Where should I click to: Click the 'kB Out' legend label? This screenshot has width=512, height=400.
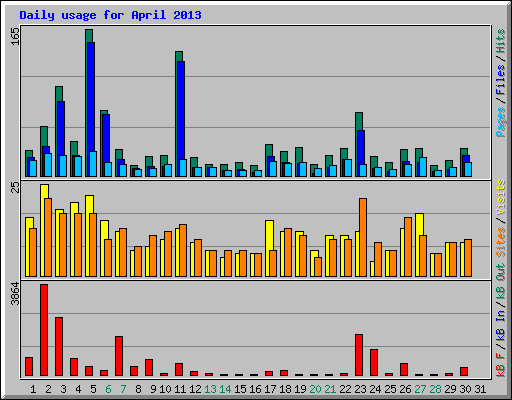[501, 281]
